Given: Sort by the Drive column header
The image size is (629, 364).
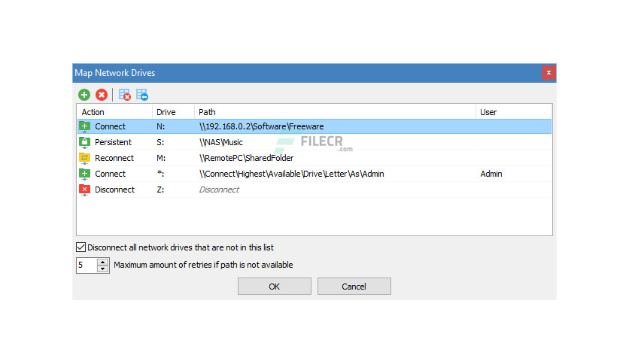Looking at the screenshot, I should point(173,112).
